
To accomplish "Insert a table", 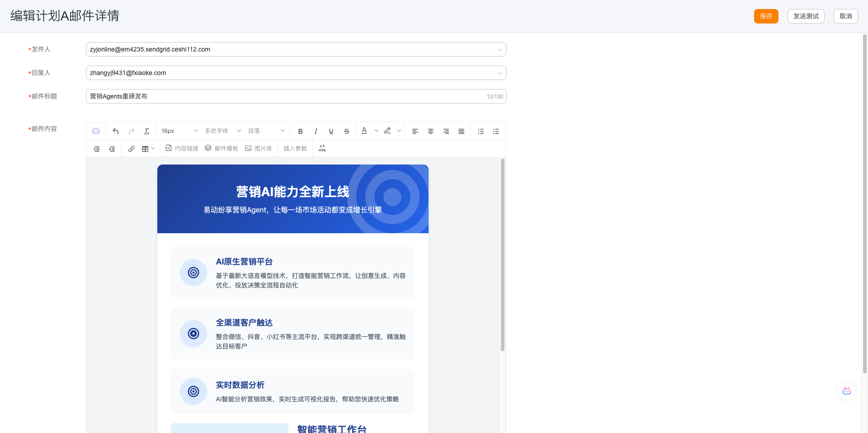I will [145, 149].
